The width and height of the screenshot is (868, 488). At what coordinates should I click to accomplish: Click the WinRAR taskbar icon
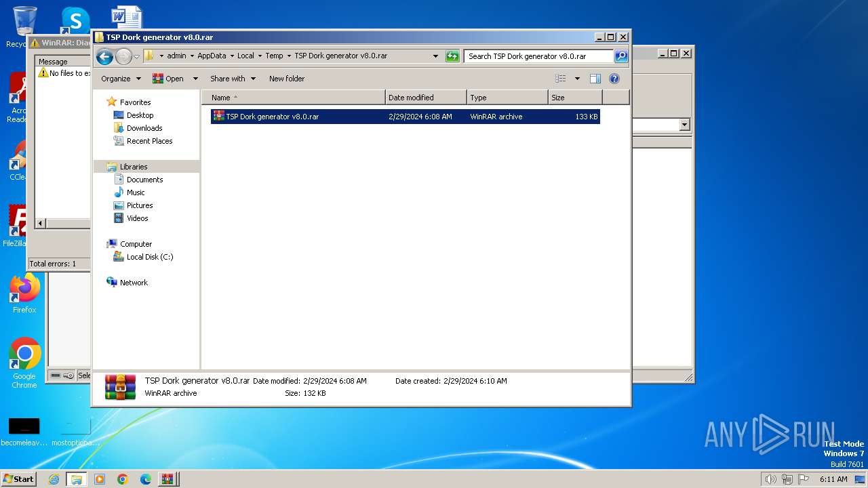tap(167, 479)
